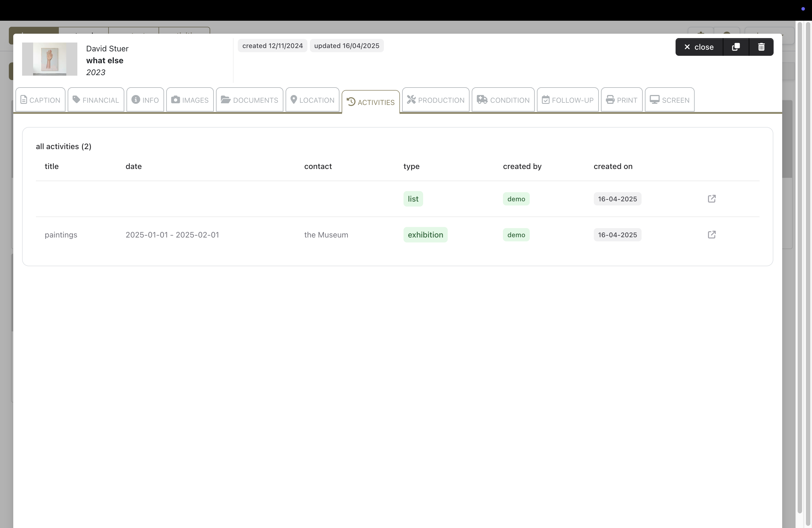
Task: Delete artwork using the trash icon
Action: 761,47
